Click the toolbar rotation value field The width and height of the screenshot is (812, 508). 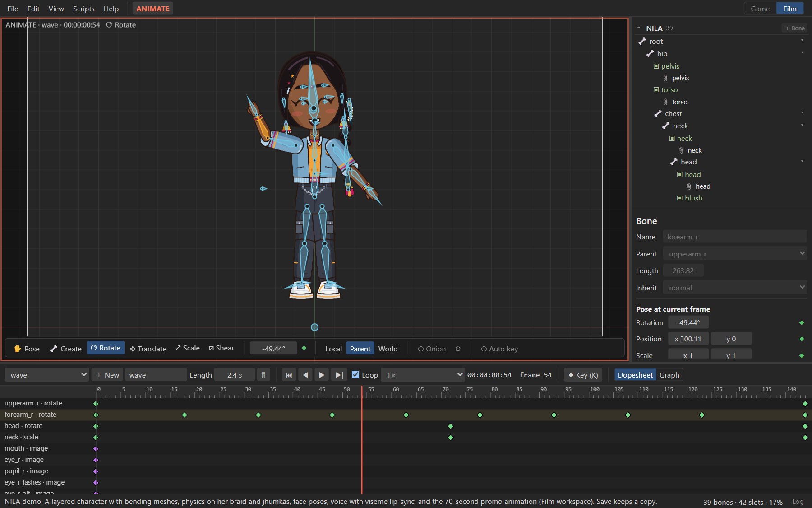click(x=273, y=349)
